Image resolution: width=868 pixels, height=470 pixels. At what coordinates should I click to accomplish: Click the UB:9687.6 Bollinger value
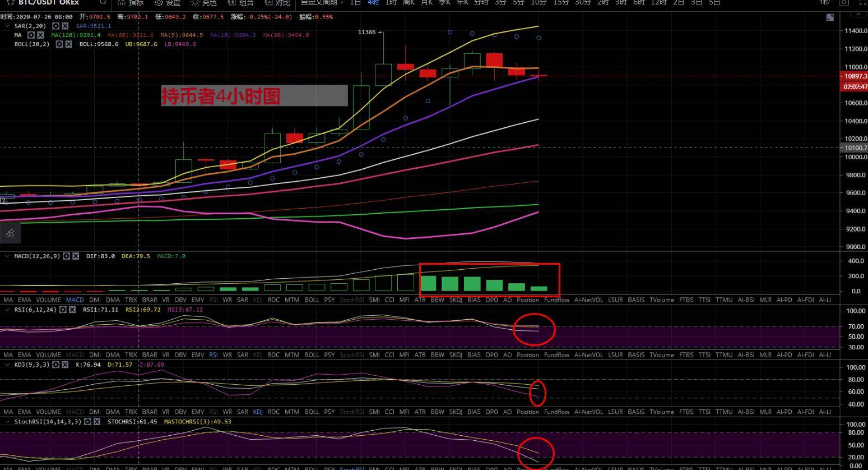click(x=141, y=44)
